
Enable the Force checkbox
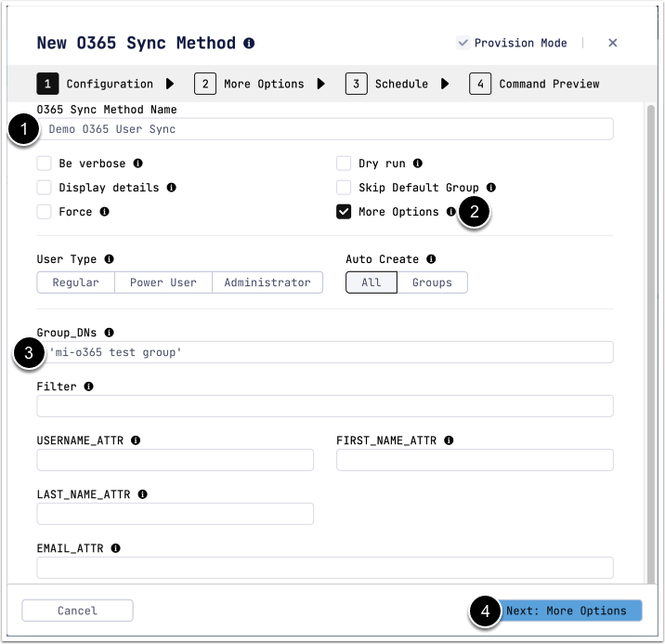[x=44, y=212]
